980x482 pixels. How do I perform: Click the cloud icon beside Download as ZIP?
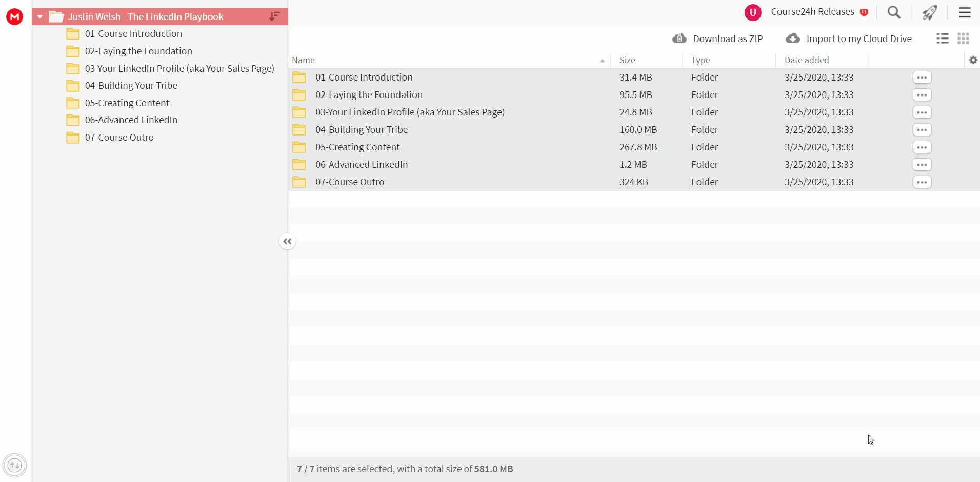679,38
